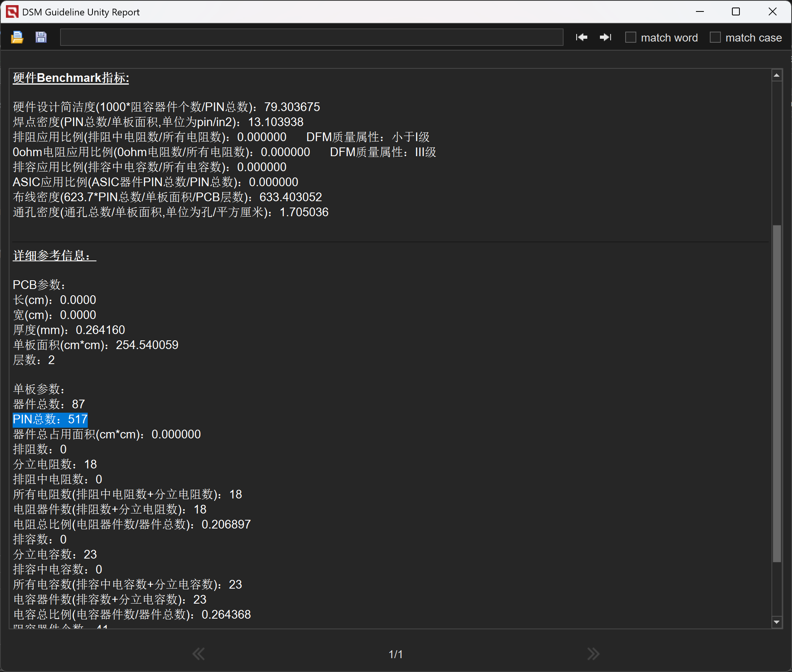Click the 硬件Benchmark指标 heading
The width and height of the screenshot is (792, 672).
(71, 78)
